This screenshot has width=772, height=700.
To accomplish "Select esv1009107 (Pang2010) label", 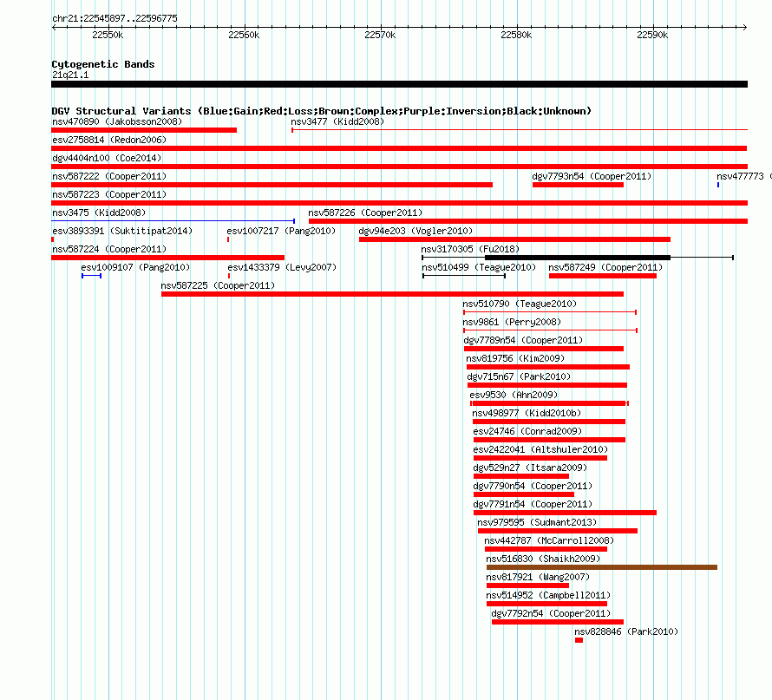I will pos(135,267).
